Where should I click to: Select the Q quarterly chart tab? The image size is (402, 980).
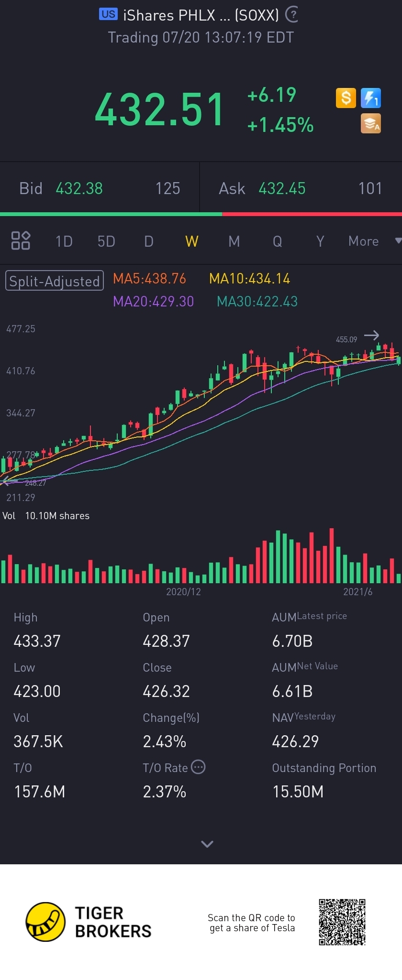[x=277, y=241]
